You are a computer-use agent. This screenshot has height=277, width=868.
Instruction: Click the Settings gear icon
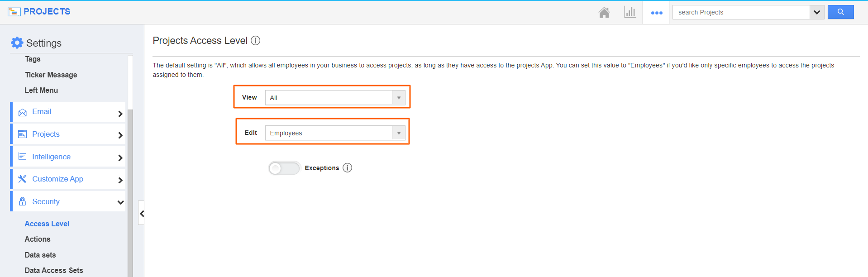tap(17, 43)
